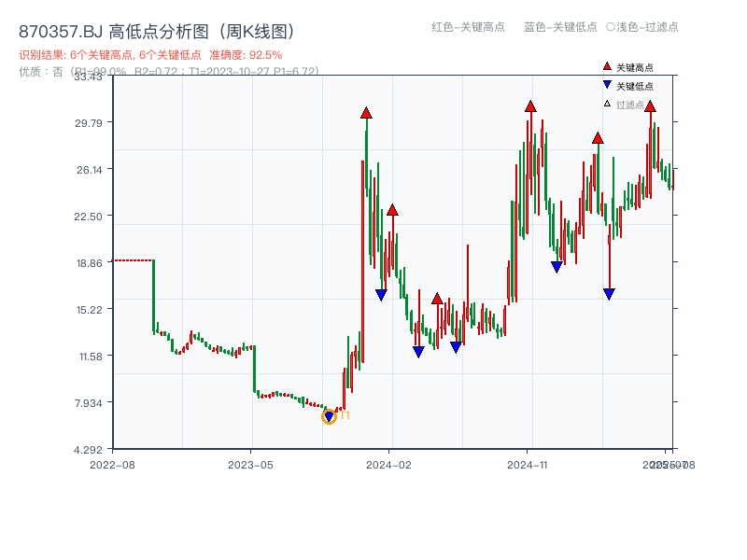Click the 33.43 value on the y-axis
The image size is (747, 560).
(x=91, y=78)
